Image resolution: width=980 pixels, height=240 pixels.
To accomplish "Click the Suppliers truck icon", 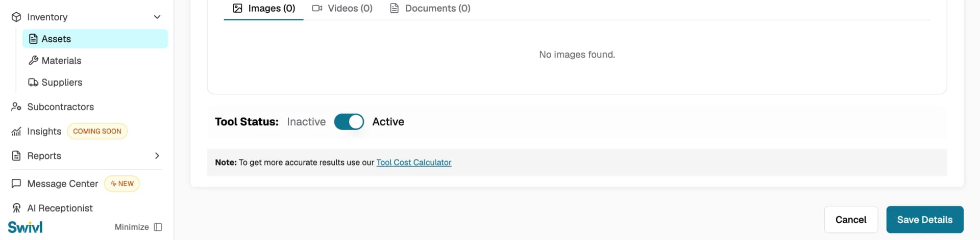I will click(33, 83).
